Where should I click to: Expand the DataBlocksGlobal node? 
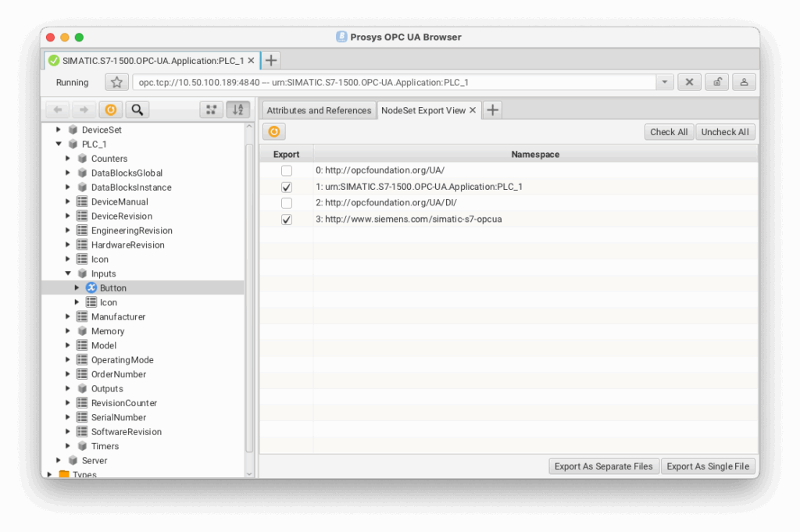[69, 173]
